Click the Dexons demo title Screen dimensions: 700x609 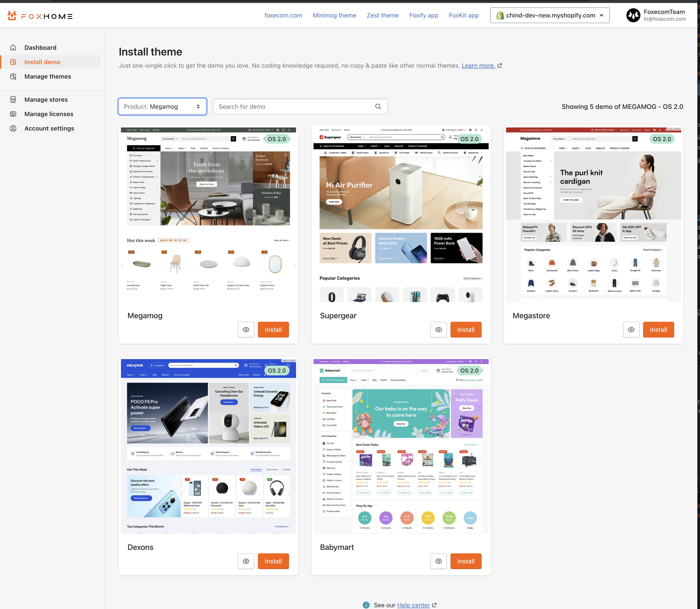[x=140, y=547]
